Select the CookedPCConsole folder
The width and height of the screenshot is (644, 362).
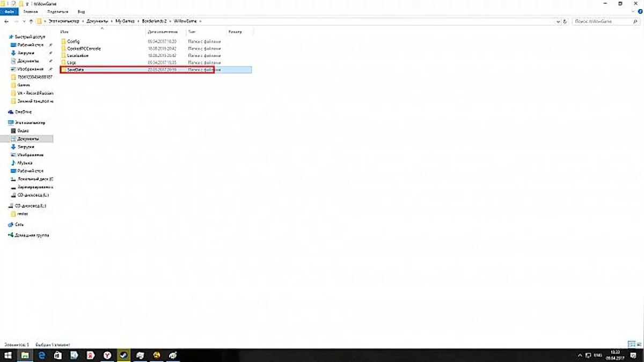click(156, 48)
